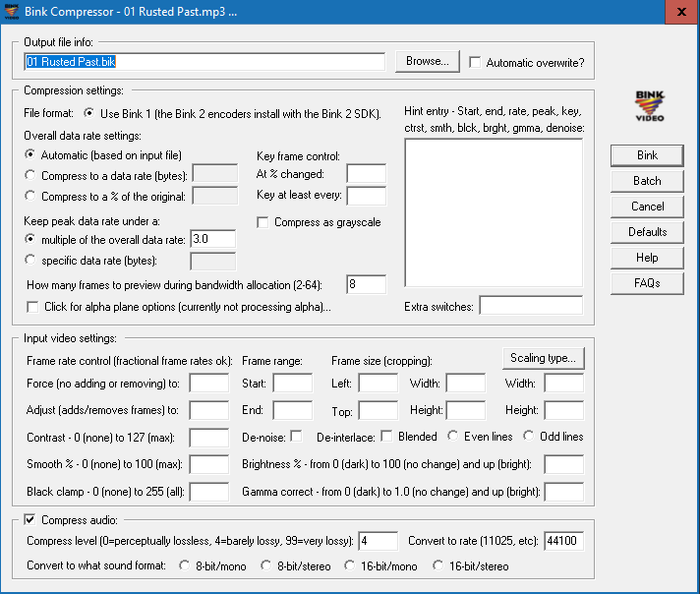Select multiple of the overall data rate
This screenshot has width=700, height=594.
point(29,239)
